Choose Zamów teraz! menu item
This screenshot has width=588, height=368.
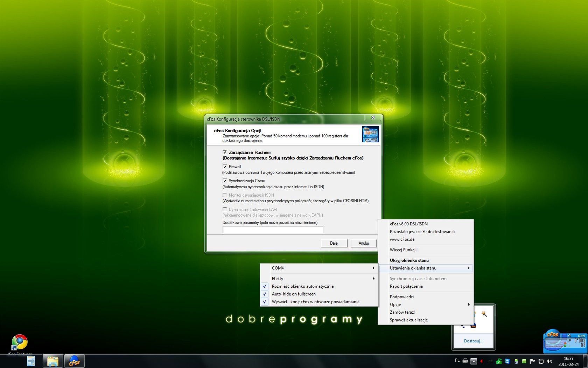[x=426, y=312]
